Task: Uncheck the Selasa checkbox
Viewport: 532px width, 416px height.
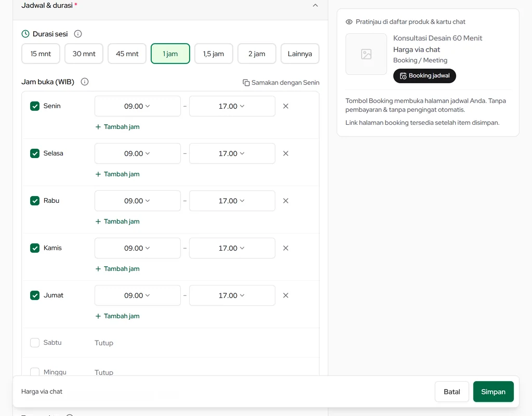Action: pos(35,153)
